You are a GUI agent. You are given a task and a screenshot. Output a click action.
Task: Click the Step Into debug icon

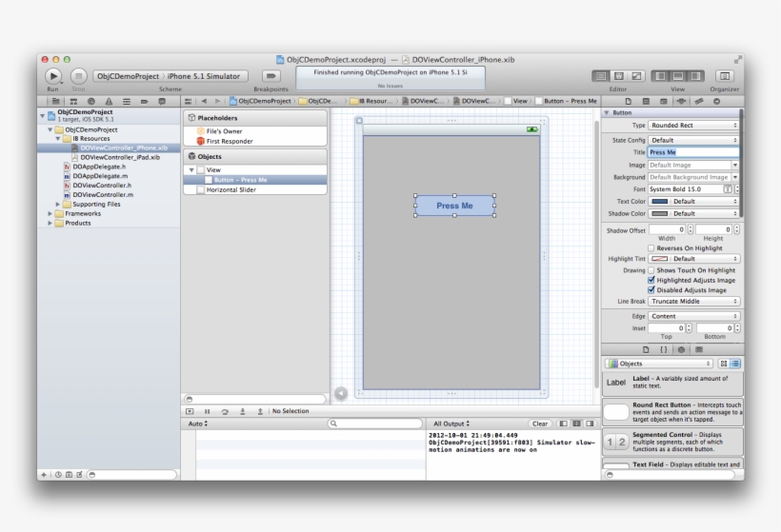click(x=243, y=411)
